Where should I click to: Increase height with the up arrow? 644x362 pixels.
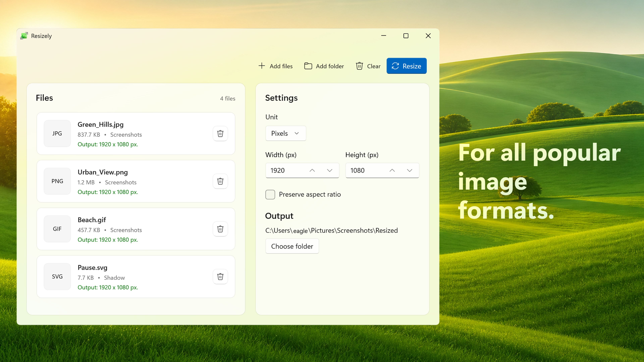pyautogui.click(x=392, y=170)
